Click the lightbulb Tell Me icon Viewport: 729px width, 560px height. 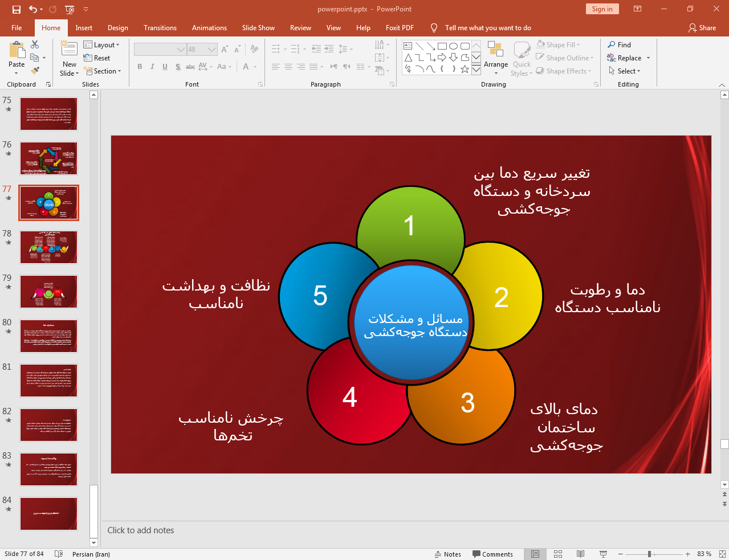434,27
